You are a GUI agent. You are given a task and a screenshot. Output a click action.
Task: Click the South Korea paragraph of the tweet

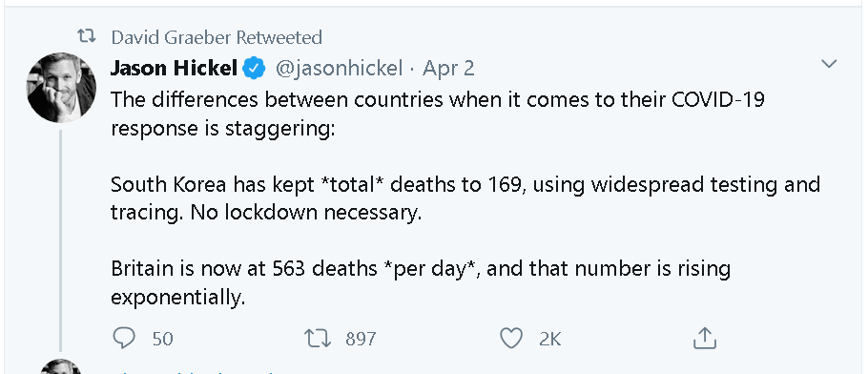(465, 198)
